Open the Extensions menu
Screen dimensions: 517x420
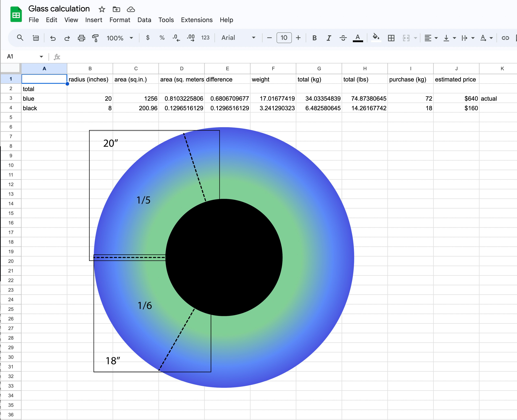pos(197,20)
